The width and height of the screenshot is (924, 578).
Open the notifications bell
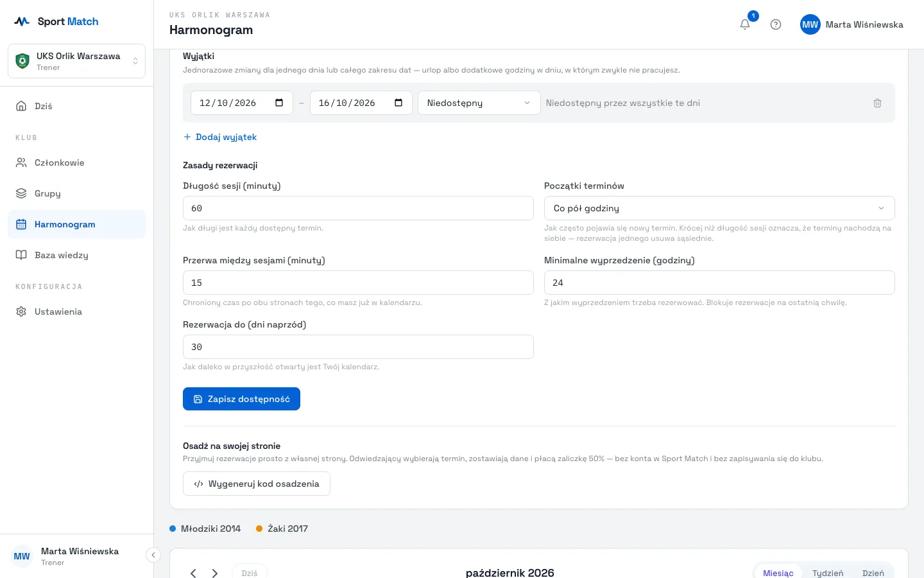tap(745, 24)
